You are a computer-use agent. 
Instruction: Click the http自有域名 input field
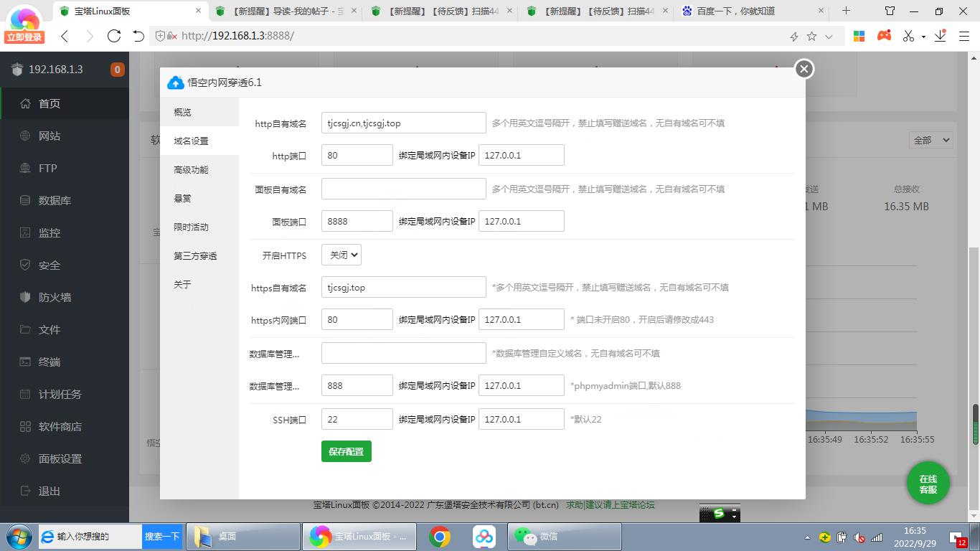click(x=404, y=123)
